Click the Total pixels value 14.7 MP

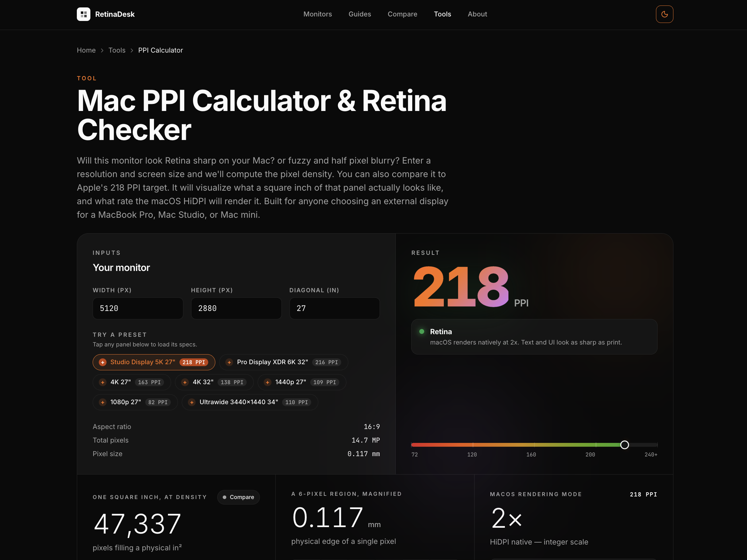(365, 440)
